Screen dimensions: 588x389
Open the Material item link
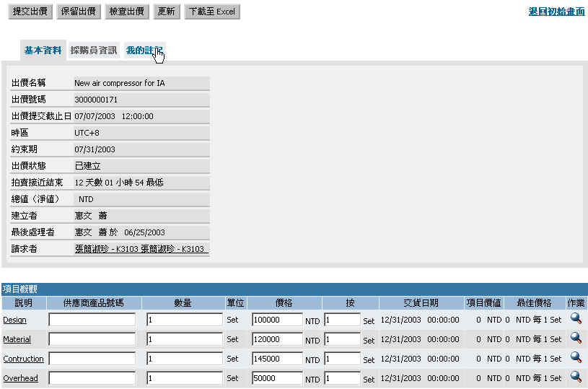pos(17,339)
